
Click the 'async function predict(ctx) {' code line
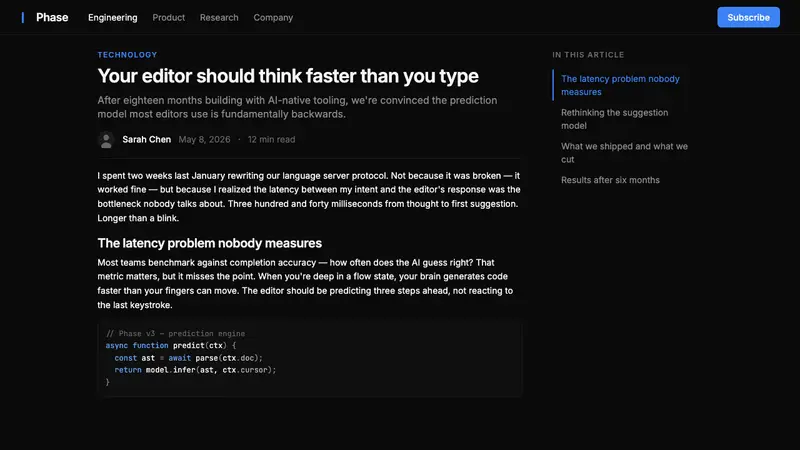171,345
